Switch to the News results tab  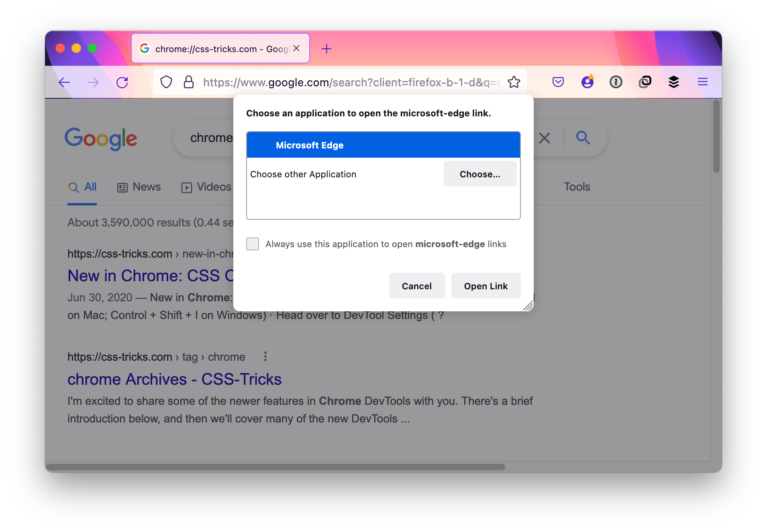[139, 187]
